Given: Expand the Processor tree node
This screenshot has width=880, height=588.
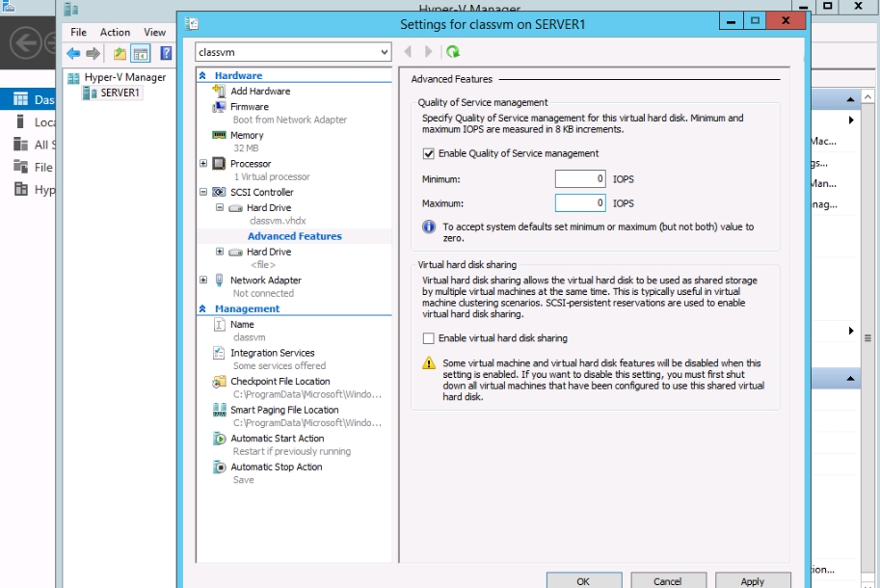Looking at the screenshot, I should pyautogui.click(x=203, y=164).
